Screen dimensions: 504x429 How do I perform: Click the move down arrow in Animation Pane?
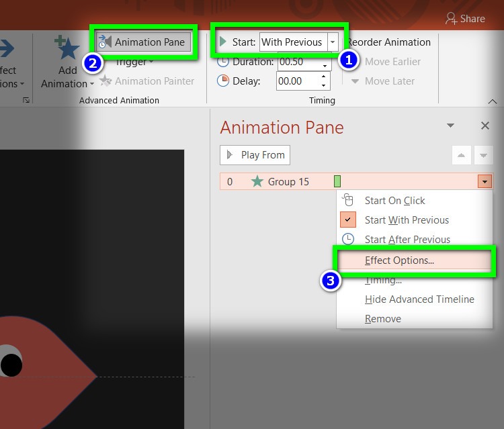[483, 155]
